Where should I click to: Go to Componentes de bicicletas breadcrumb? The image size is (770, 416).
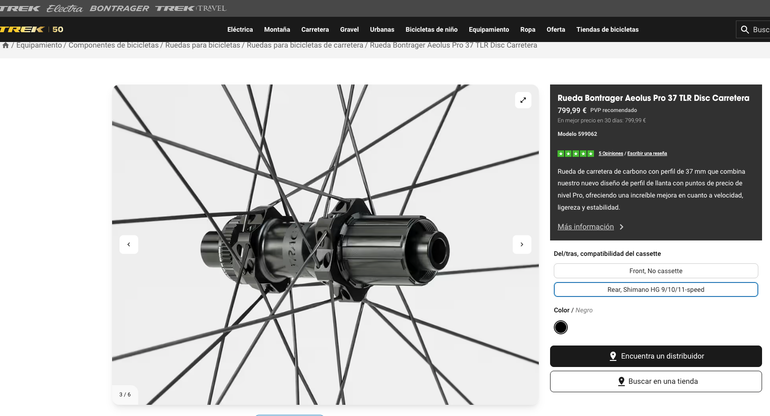[113, 45]
